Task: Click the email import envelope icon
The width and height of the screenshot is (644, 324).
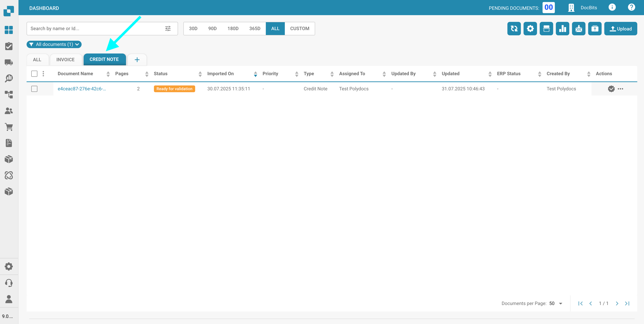Action: point(578,29)
